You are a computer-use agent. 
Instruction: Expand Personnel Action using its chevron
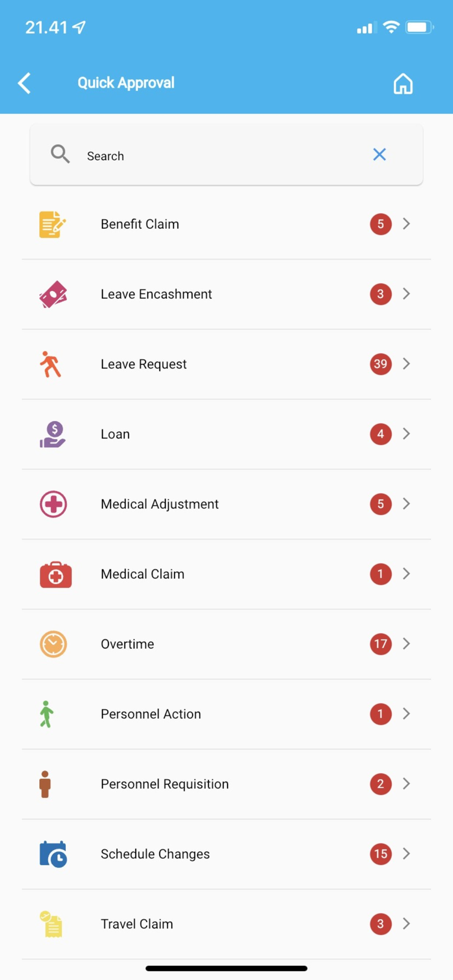coord(406,714)
